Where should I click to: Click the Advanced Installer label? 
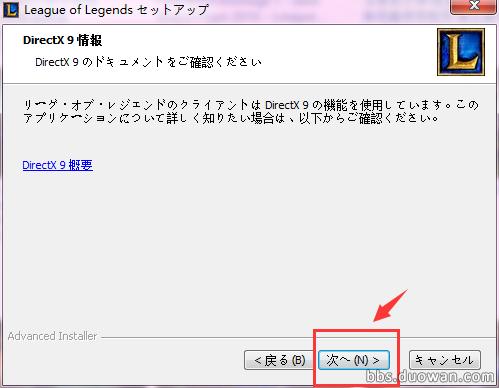coord(52,336)
